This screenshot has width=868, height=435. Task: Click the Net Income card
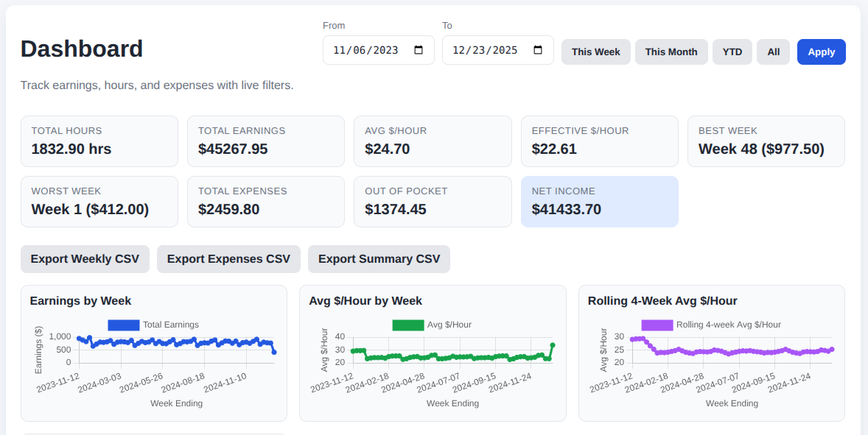[599, 201]
